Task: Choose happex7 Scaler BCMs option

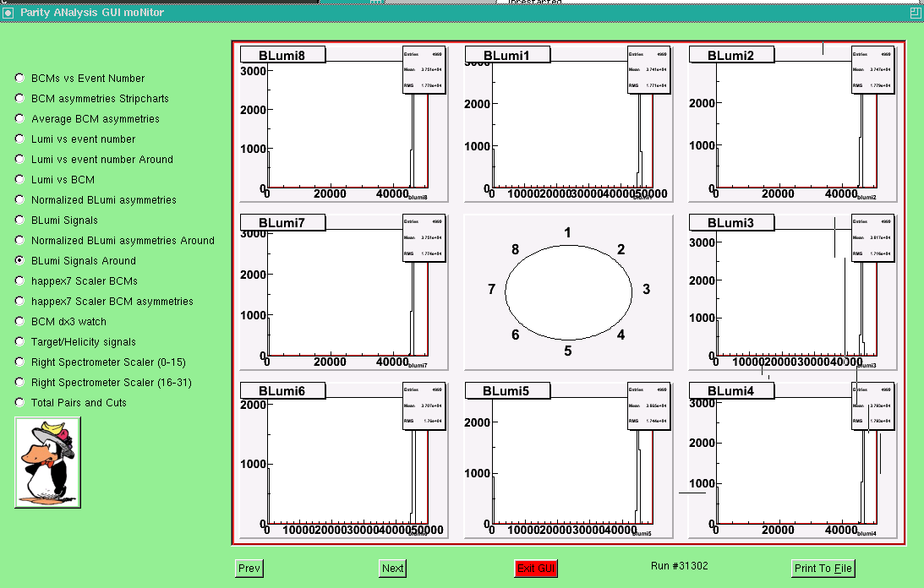Action: (x=20, y=281)
